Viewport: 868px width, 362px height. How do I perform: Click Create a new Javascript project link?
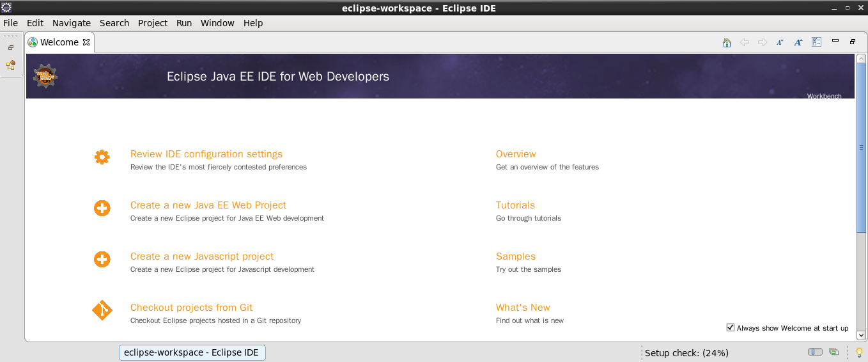tap(202, 256)
